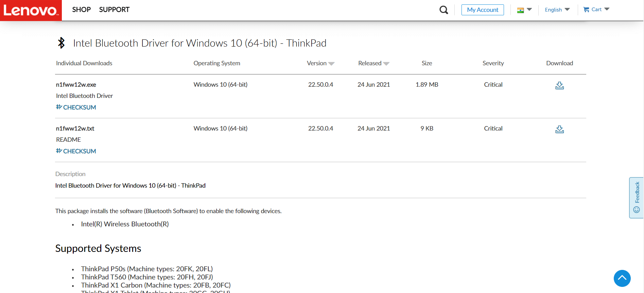Click the Severity column header
The width and height of the screenshot is (644, 293).
493,63
